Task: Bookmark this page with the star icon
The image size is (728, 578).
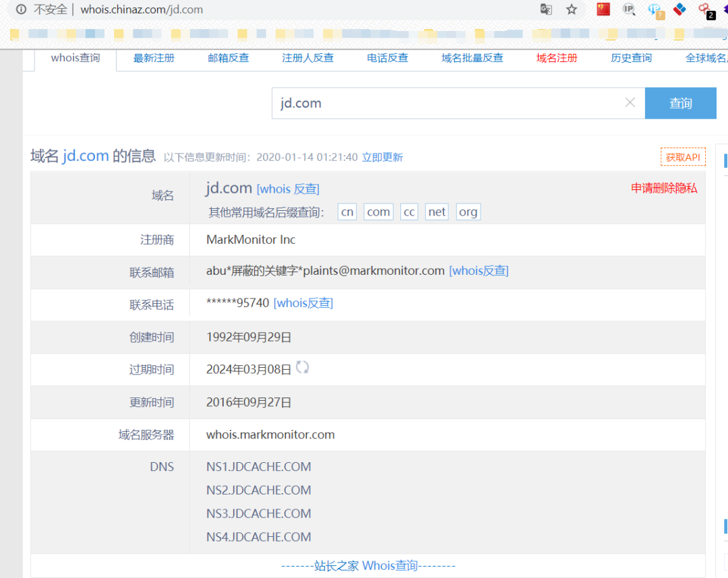Action: coord(572,9)
